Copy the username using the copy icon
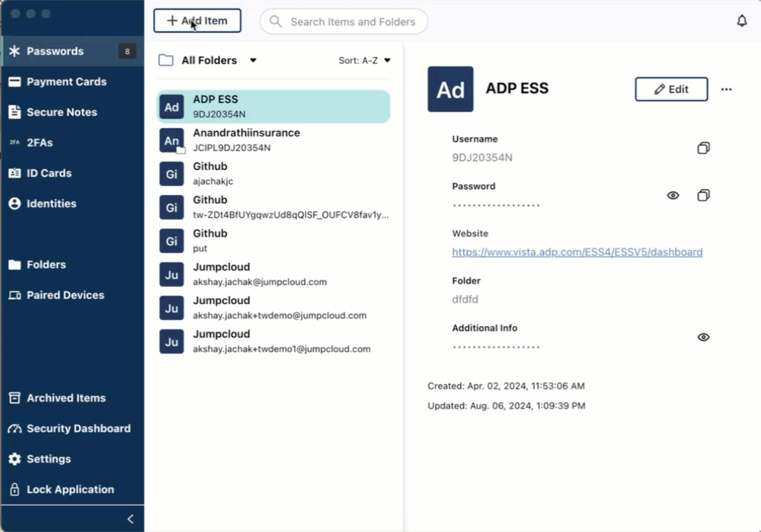This screenshot has width=761, height=532. [x=703, y=148]
